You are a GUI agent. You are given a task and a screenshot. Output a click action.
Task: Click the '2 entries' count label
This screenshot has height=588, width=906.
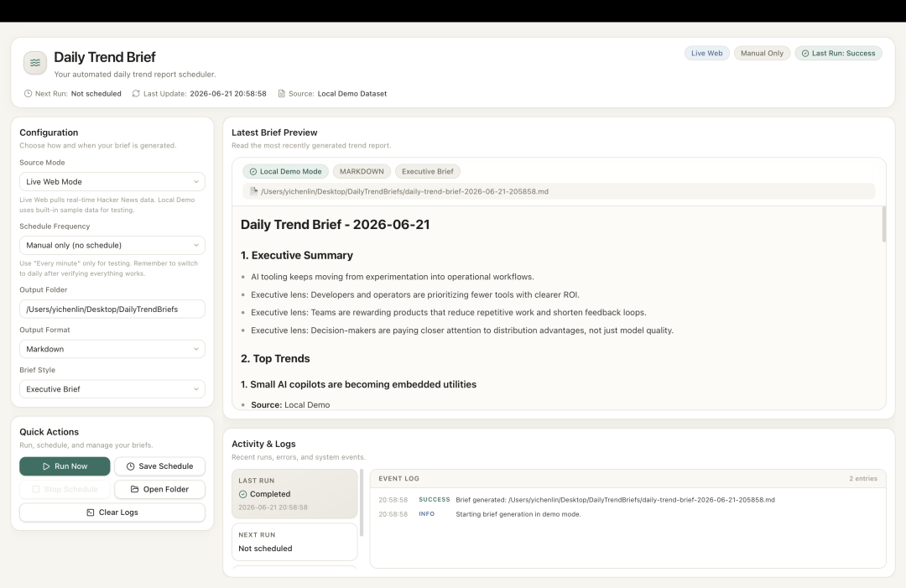pos(862,479)
